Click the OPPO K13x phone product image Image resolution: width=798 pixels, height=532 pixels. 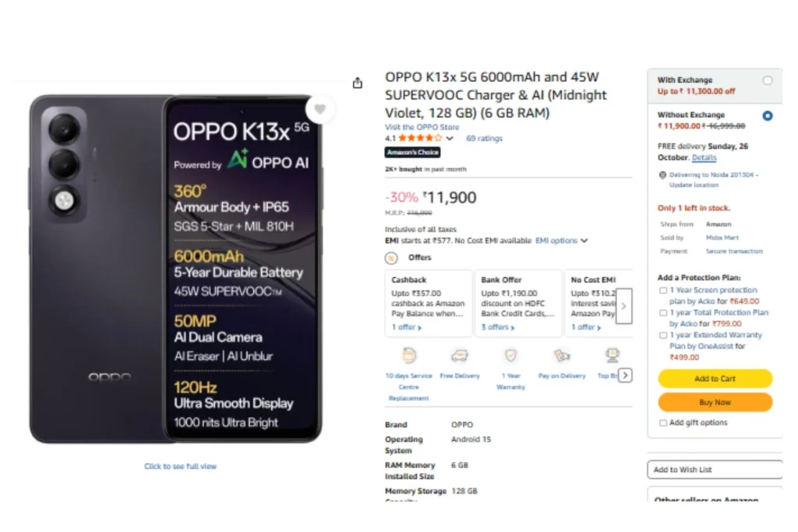coord(175,269)
